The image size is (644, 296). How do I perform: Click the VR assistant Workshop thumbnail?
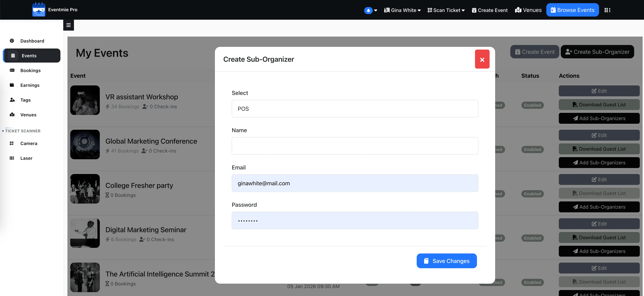[85, 100]
